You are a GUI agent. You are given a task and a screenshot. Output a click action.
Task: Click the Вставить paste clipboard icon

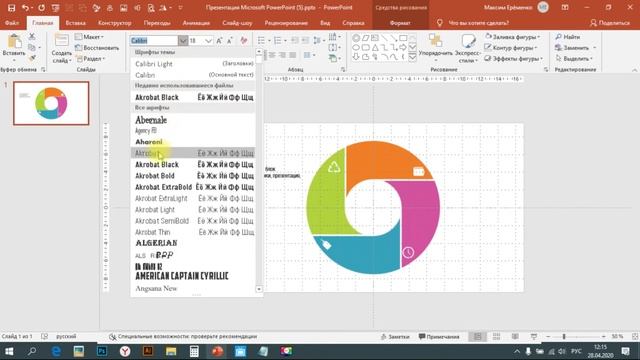[x=14, y=42]
